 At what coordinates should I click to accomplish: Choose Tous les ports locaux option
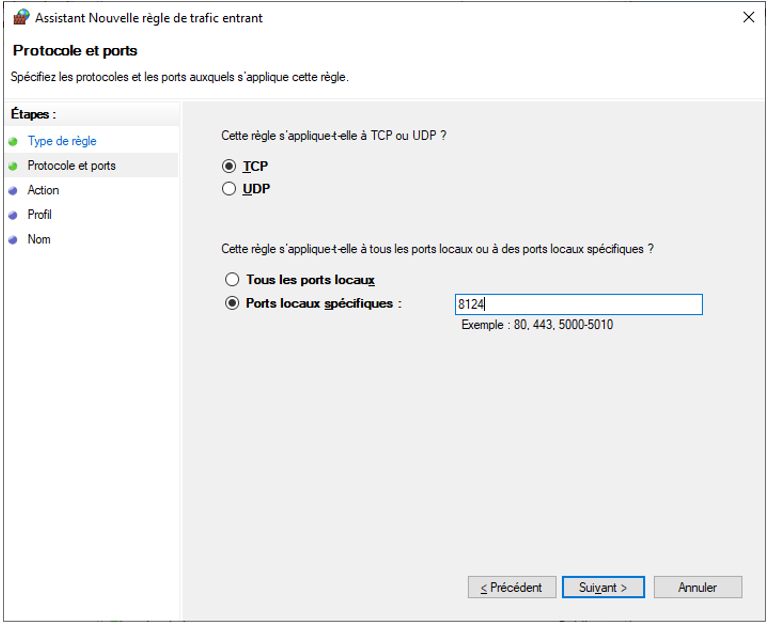pos(233,280)
